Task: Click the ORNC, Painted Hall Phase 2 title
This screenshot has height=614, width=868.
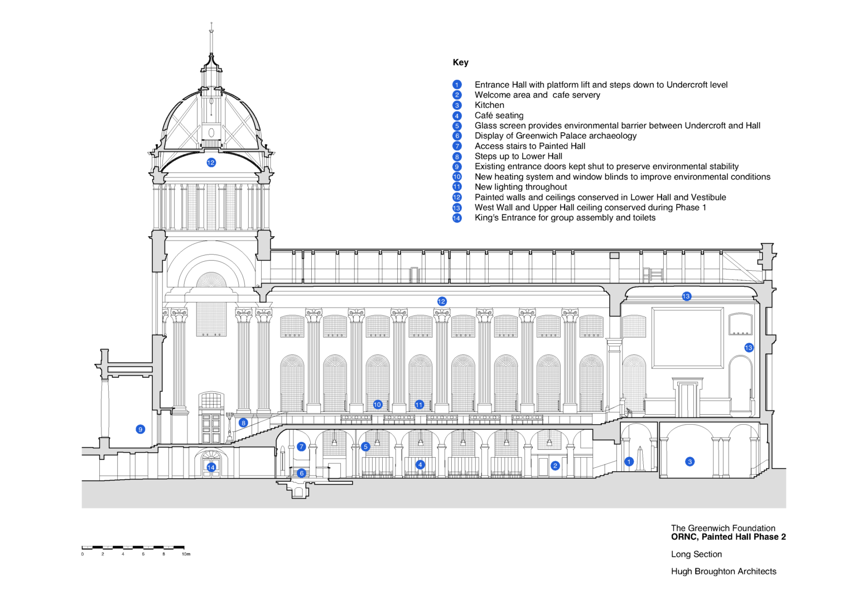Action: click(x=728, y=536)
